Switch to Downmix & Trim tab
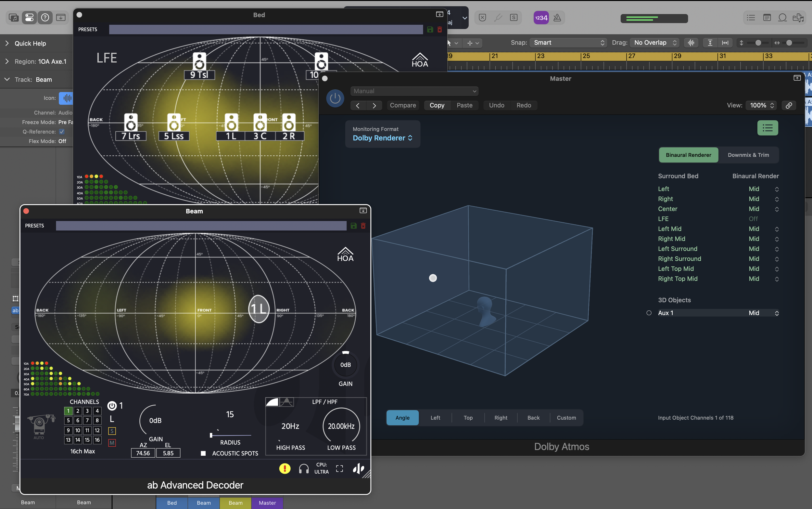 tap(748, 155)
